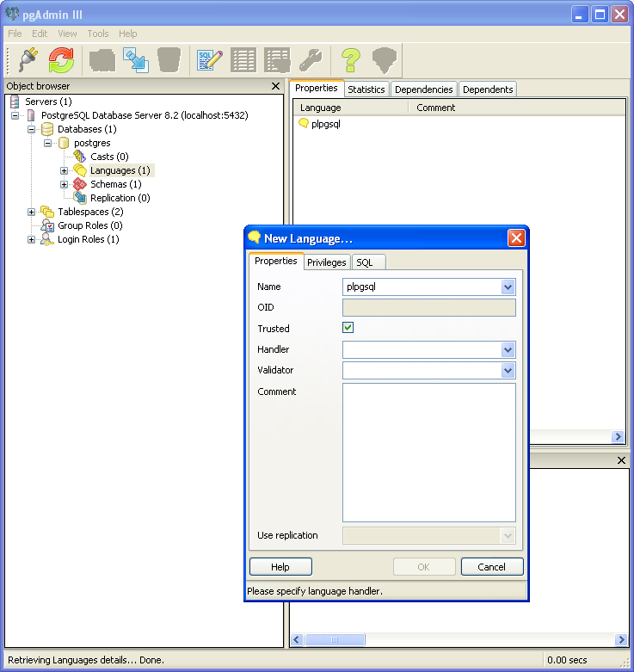Click the drop object trash icon
Viewport: 634px width, 672px height.
tap(169, 59)
